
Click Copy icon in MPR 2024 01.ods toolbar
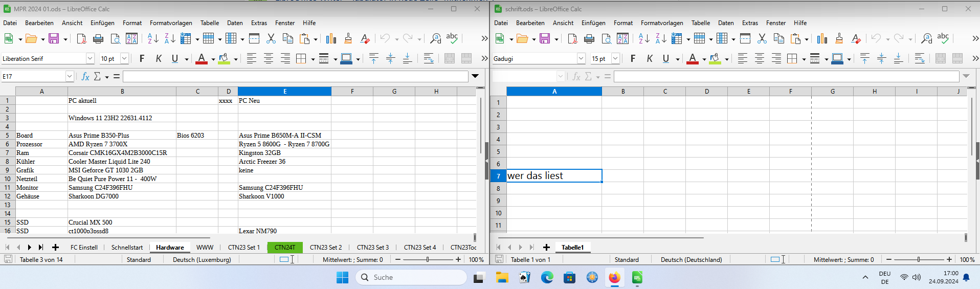pos(288,38)
